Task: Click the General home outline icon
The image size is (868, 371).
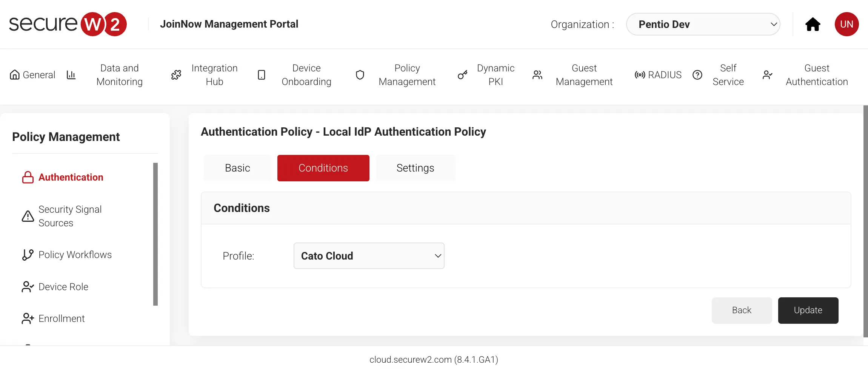Action: [15, 75]
